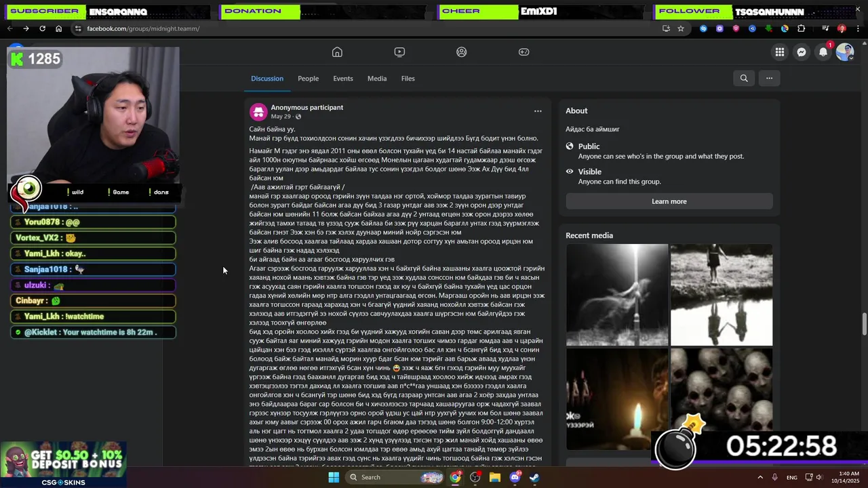Screen dimensions: 868x488
Task: Show hidden system tray icons chevron
Action: pos(760,477)
